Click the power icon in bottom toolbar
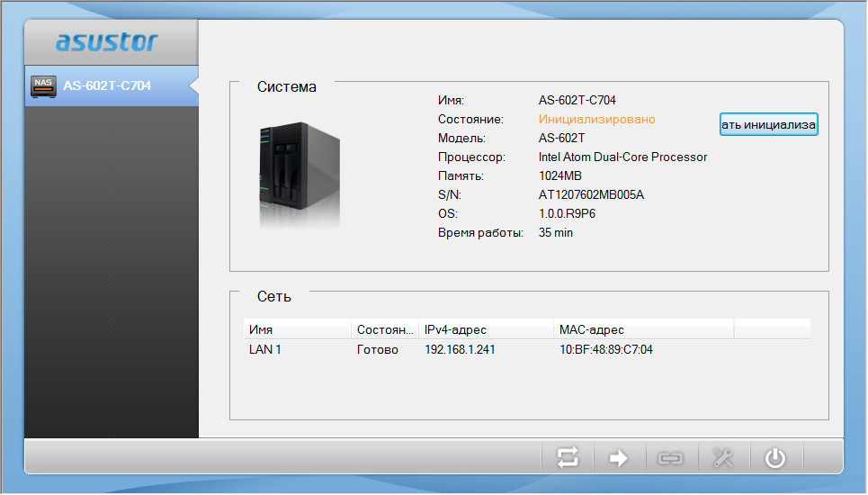The width and height of the screenshot is (868, 495). (x=774, y=458)
